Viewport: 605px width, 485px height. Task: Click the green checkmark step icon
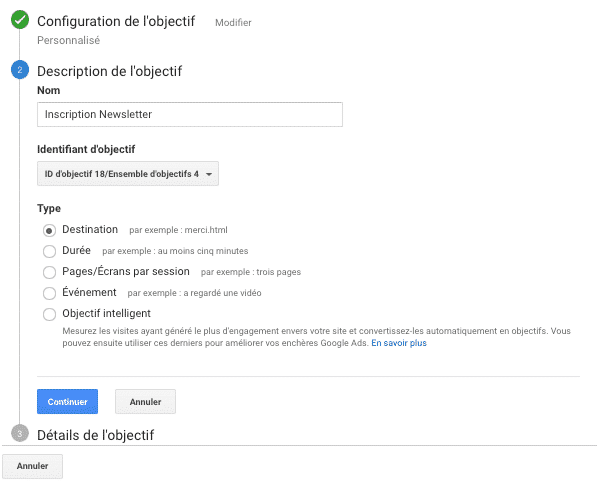tap(19, 19)
